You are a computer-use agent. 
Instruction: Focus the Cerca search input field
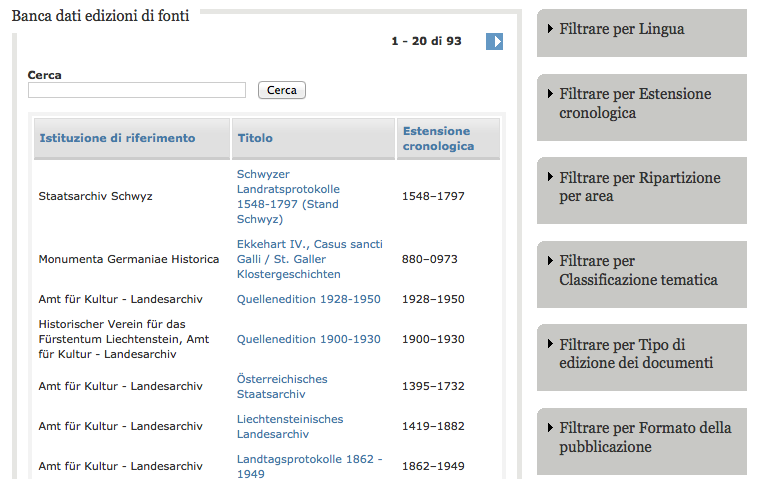pyautogui.click(x=137, y=90)
